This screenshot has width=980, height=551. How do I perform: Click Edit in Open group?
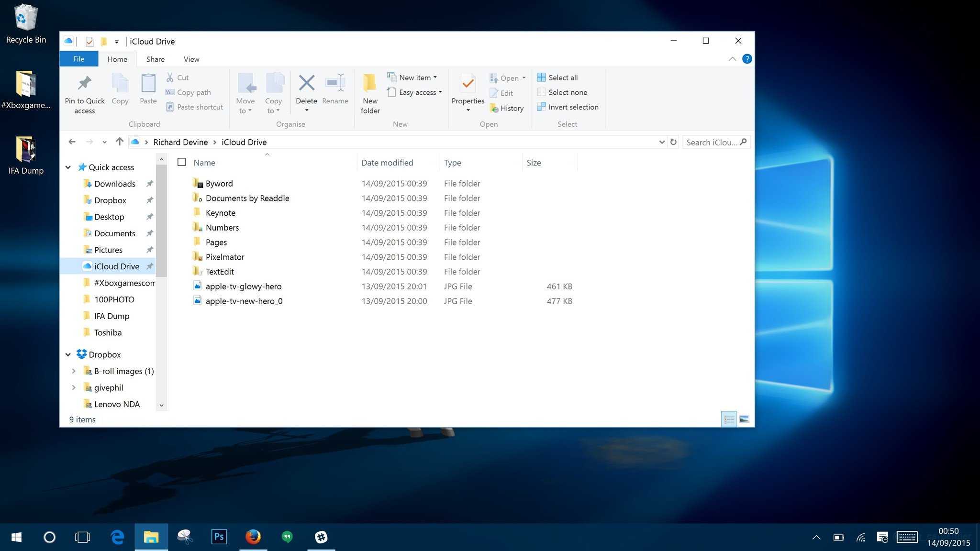click(501, 93)
